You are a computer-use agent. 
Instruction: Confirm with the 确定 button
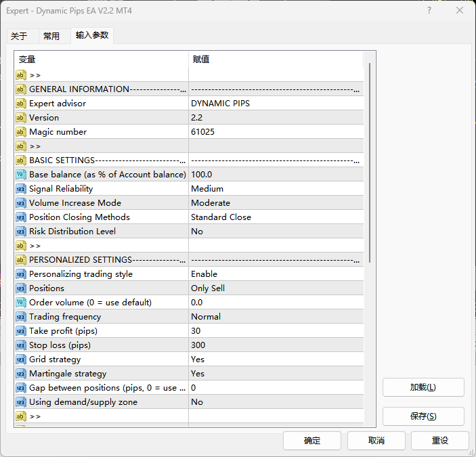pyautogui.click(x=312, y=441)
